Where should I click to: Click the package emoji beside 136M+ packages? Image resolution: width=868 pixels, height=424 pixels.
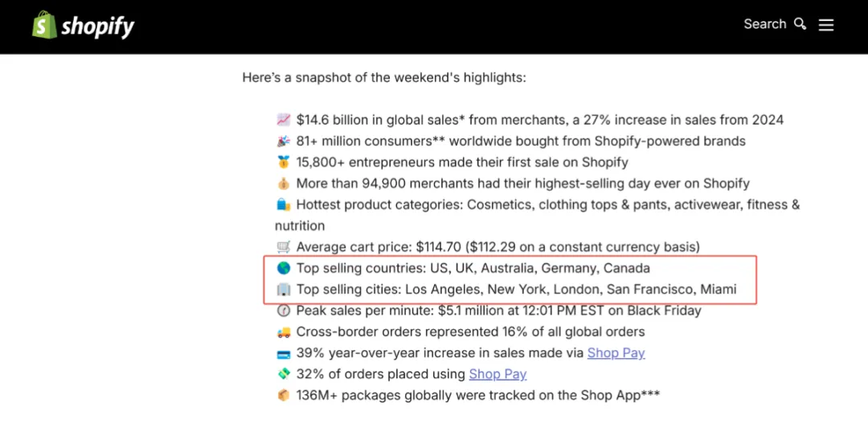click(284, 395)
